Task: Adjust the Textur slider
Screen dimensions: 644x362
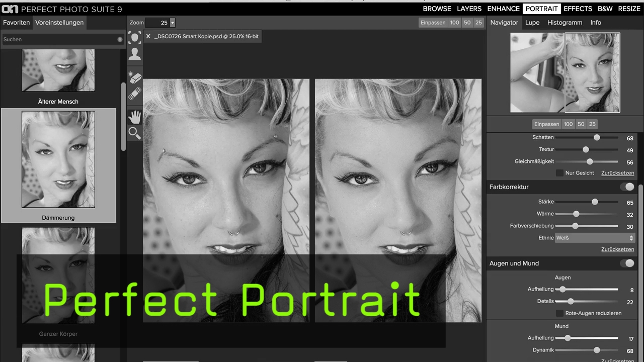Action: (586, 149)
